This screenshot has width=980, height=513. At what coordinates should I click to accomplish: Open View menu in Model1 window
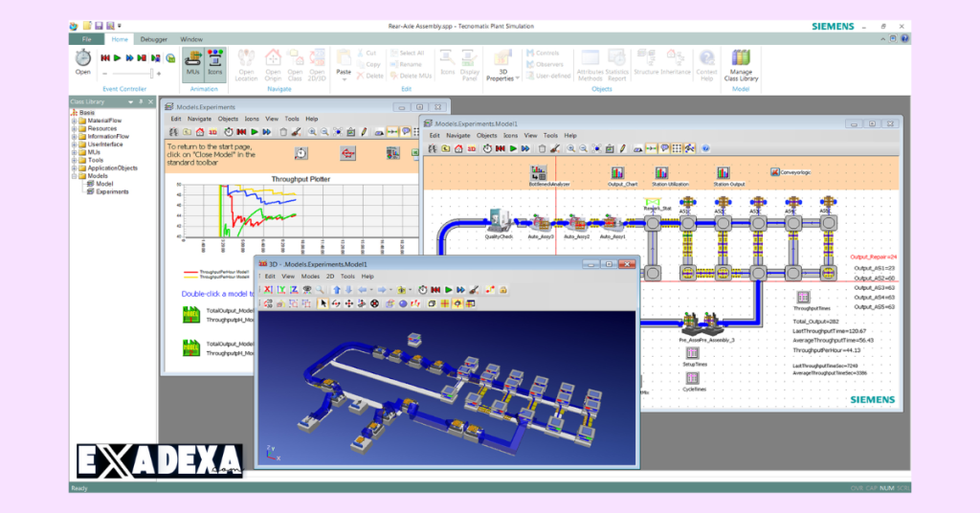530,136
